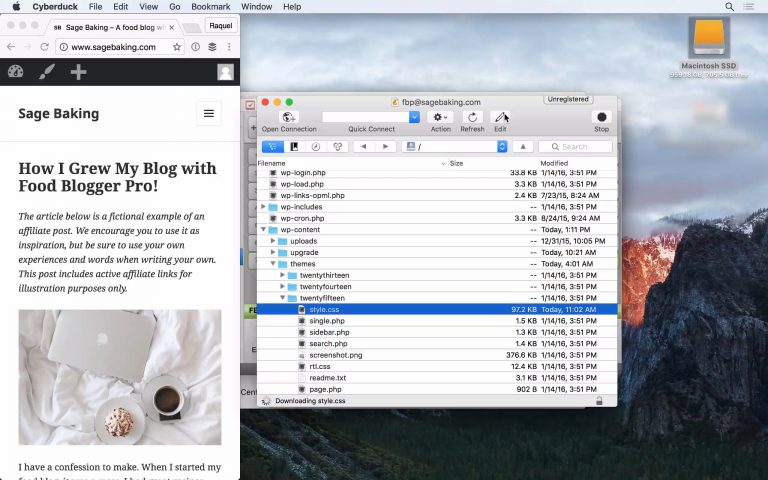Image resolution: width=768 pixels, height=480 pixels.
Task: Open the Apple menu
Action: coord(16,7)
